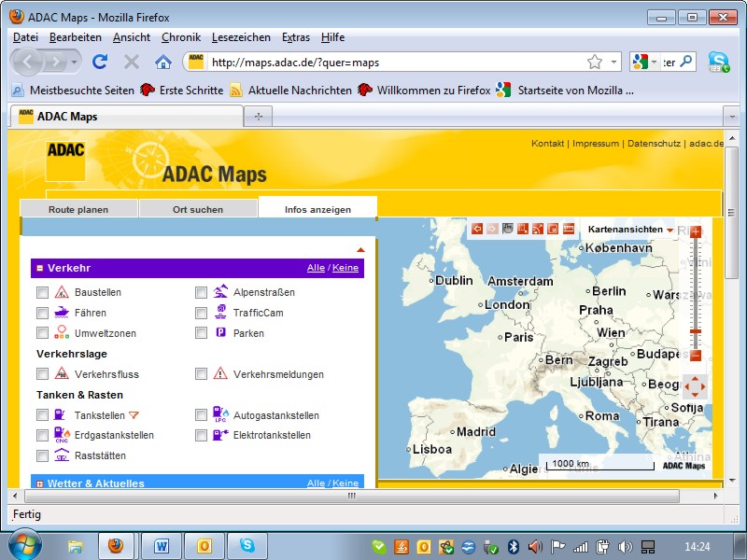747x560 pixels.
Task: Click the Fähren ferry icon
Action: tap(62, 313)
